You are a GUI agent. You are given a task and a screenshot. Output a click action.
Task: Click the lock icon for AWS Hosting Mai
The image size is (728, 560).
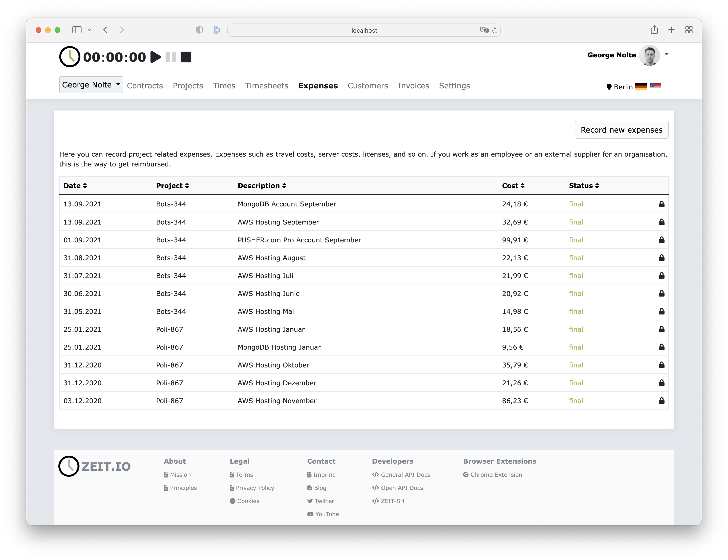(x=661, y=311)
